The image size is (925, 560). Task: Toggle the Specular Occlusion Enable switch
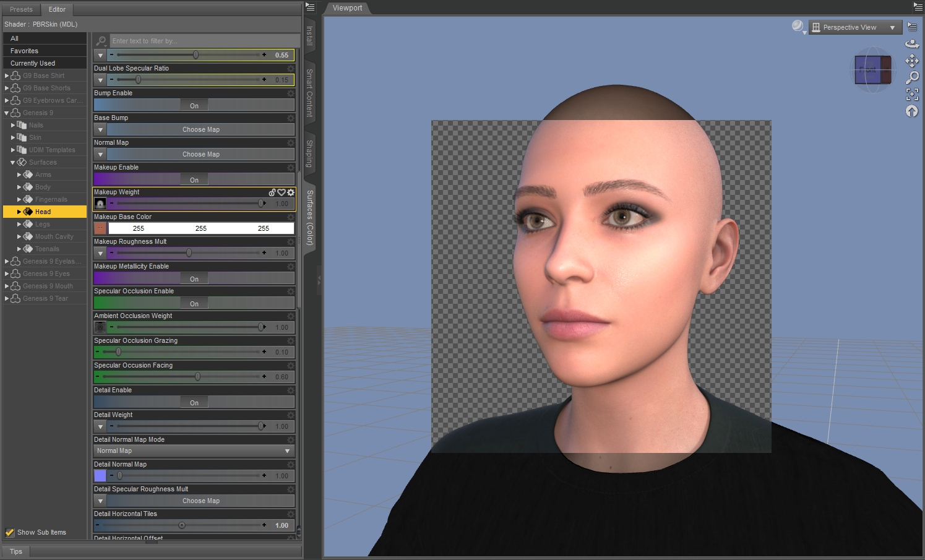click(194, 303)
